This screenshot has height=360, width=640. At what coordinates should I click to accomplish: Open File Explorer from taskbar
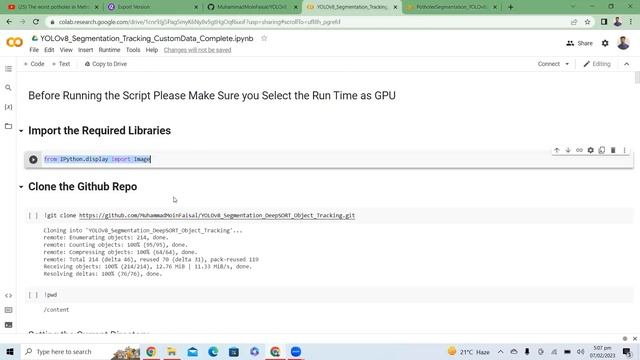pos(172,351)
